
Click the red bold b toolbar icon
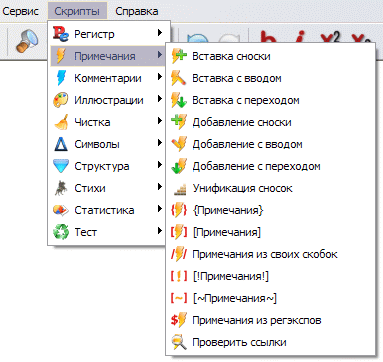pos(268,37)
